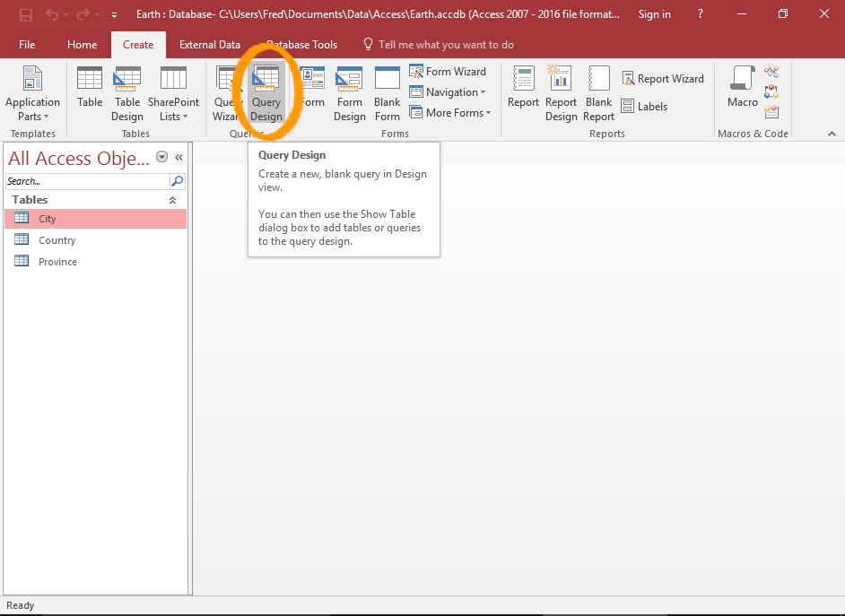Image resolution: width=845 pixels, height=616 pixels.
Task: Click the Query Design icon
Action: [x=266, y=93]
